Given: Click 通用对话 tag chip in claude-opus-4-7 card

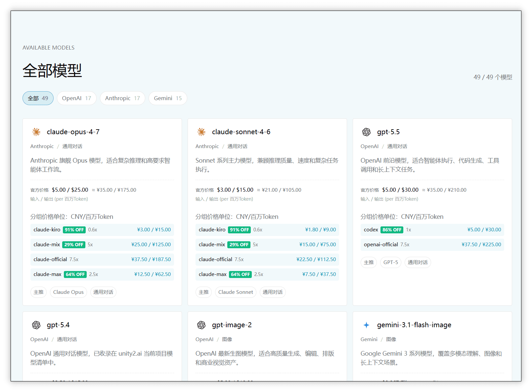Looking at the screenshot, I should tap(103, 292).
